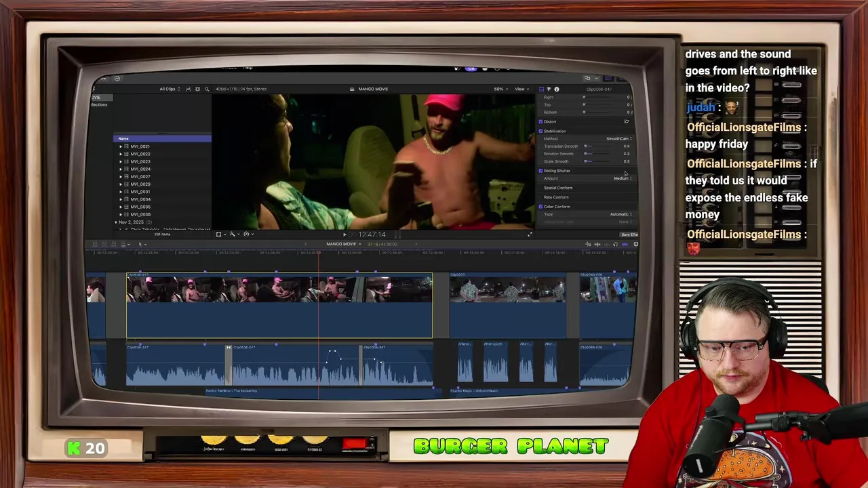The width and height of the screenshot is (868, 488).
Task: Toggle the Color Conform checkbox
Action: point(541,207)
